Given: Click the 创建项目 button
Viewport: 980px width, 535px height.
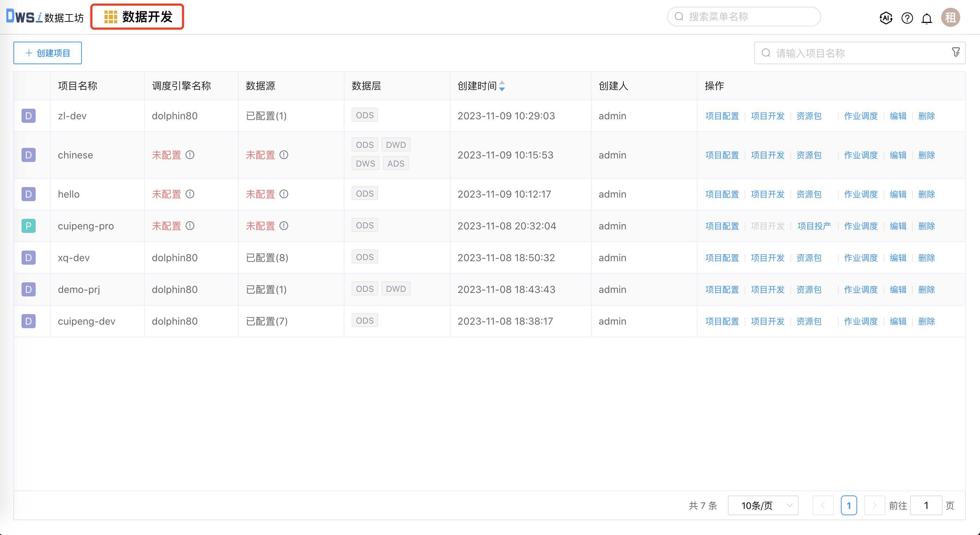Looking at the screenshot, I should tap(47, 53).
